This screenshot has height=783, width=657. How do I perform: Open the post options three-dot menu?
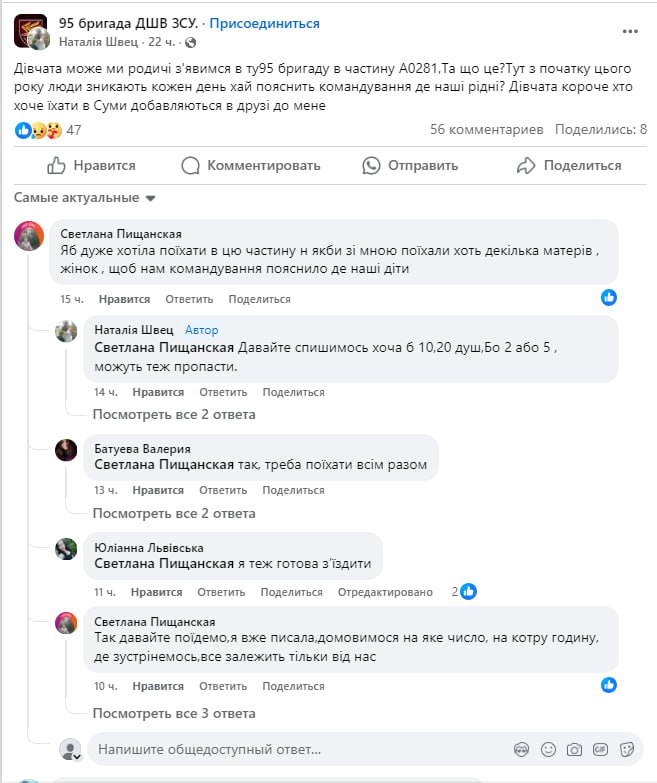pos(630,32)
